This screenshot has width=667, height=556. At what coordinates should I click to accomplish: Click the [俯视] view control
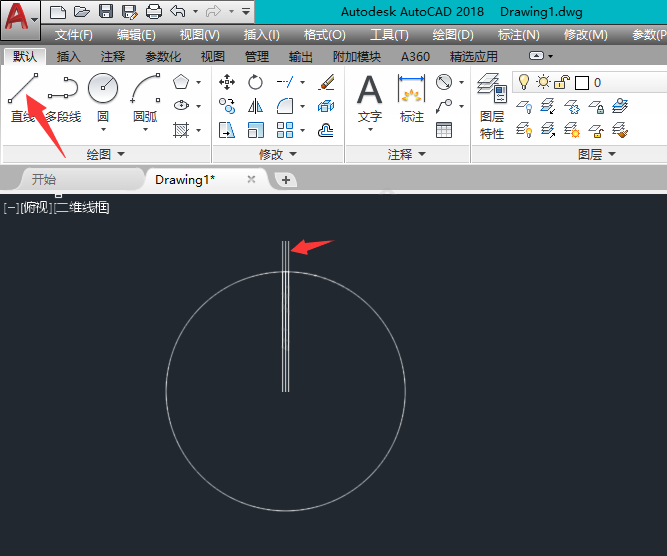pos(37,208)
